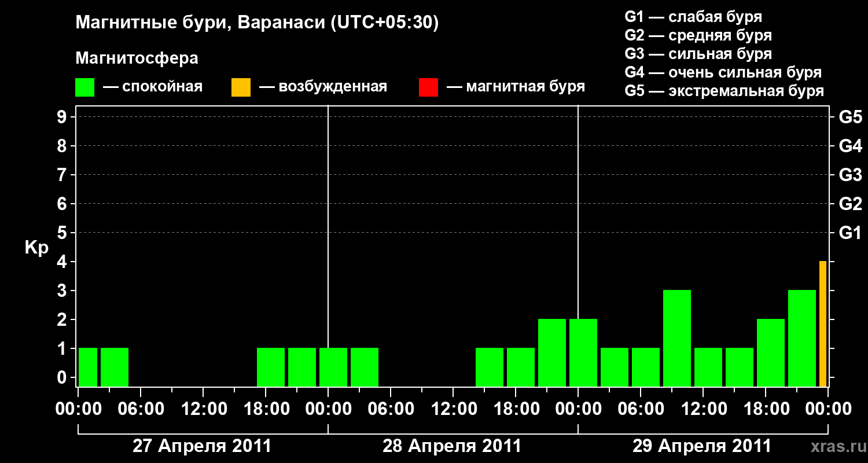Click the Kp 2 bar before midnight 28 April
The height and width of the screenshot is (463, 868).
552,353
